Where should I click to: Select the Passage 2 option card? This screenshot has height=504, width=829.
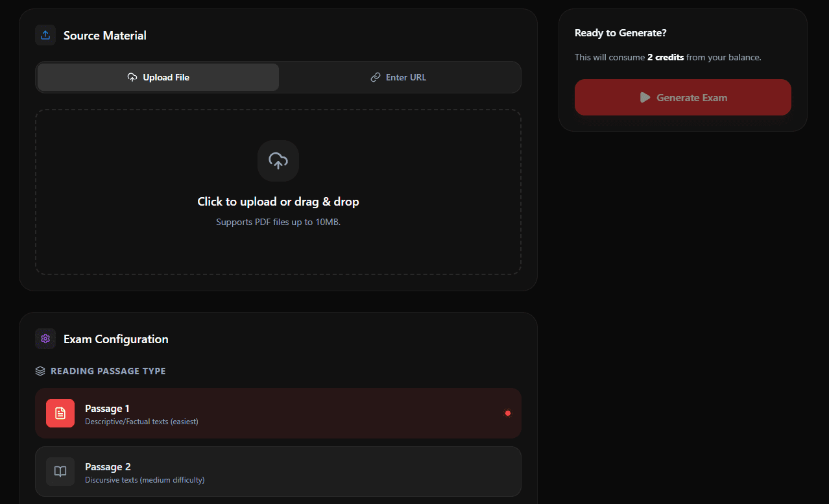[278, 472]
